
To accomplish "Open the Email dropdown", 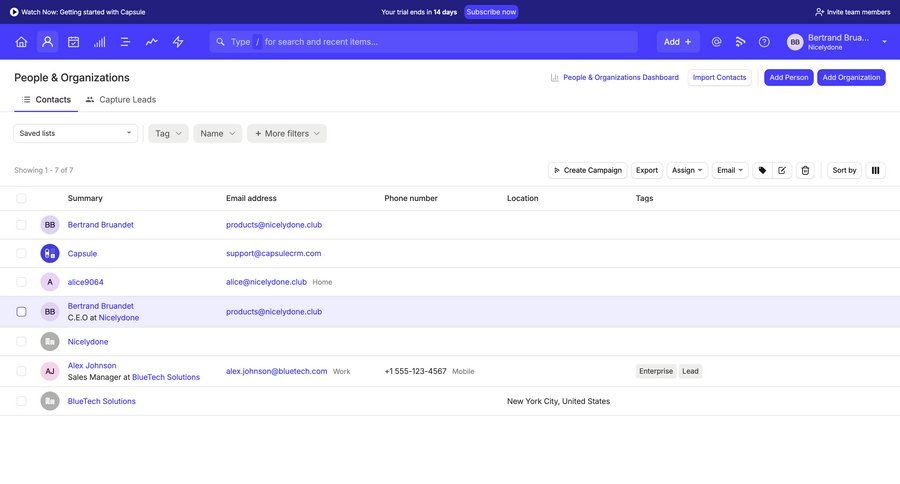I will coord(730,171).
